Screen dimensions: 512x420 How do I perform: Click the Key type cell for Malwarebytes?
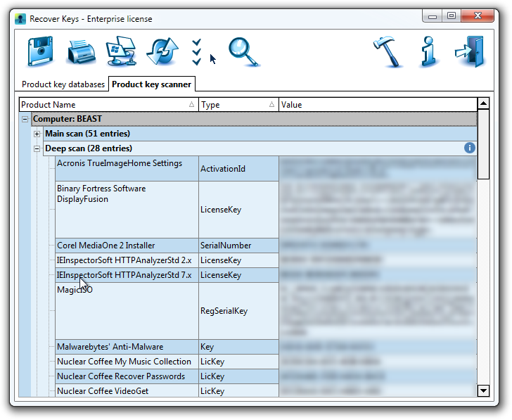[238, 347]
